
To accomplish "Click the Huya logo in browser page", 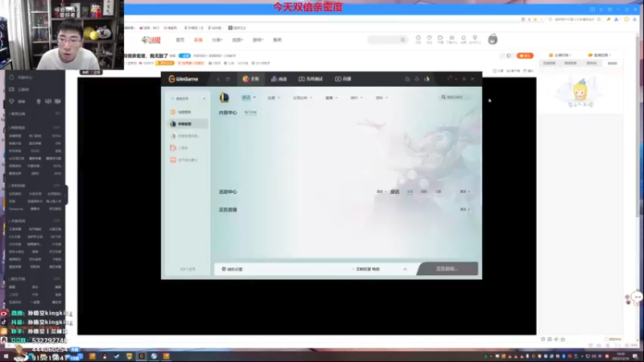I will tap(151, 39).
